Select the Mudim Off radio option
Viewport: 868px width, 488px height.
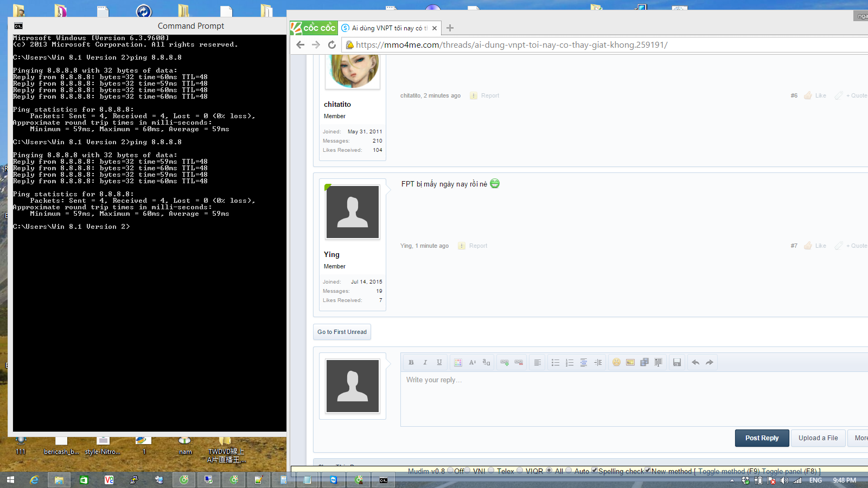click(450, 471)
